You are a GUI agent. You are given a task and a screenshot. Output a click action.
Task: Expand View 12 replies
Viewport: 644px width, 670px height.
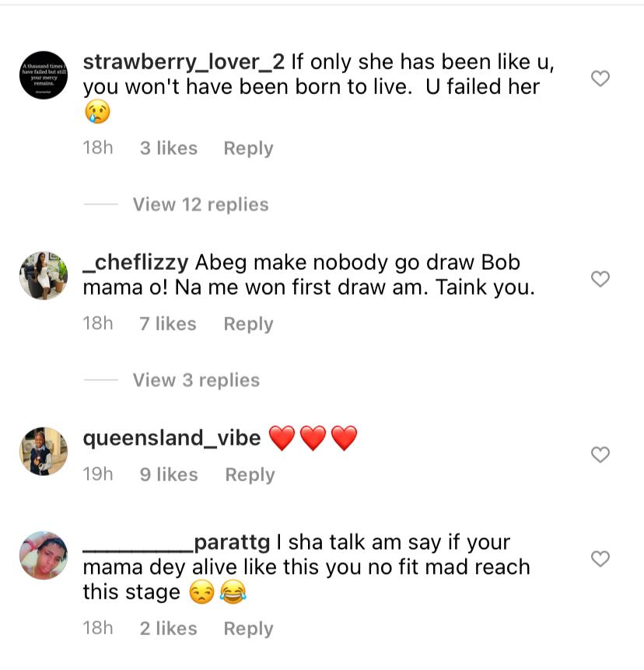(x=200, y=204)
